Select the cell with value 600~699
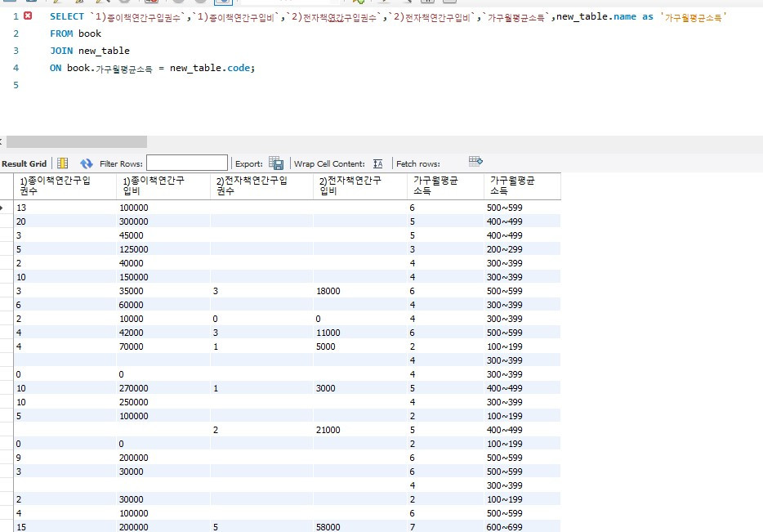Image resolution: width=763 pixels, height=532 pixels. pyautogui.click(x=522, y=526)
